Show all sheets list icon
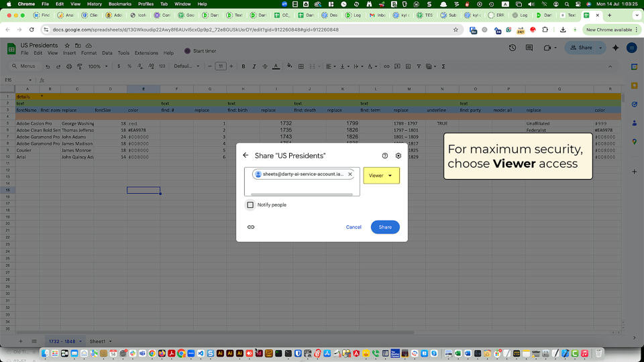 34,341
